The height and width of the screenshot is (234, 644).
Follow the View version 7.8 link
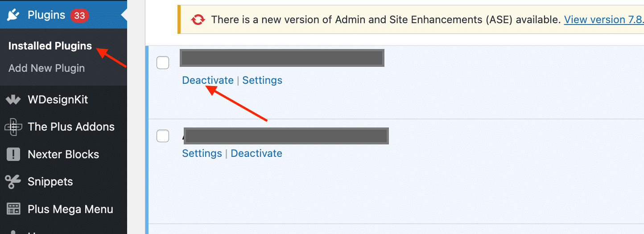(x=604, y=20)
